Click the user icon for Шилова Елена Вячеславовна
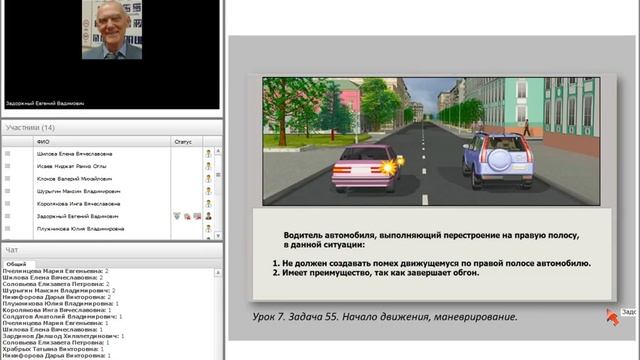 pyautogui.click(x=208, y=153)
